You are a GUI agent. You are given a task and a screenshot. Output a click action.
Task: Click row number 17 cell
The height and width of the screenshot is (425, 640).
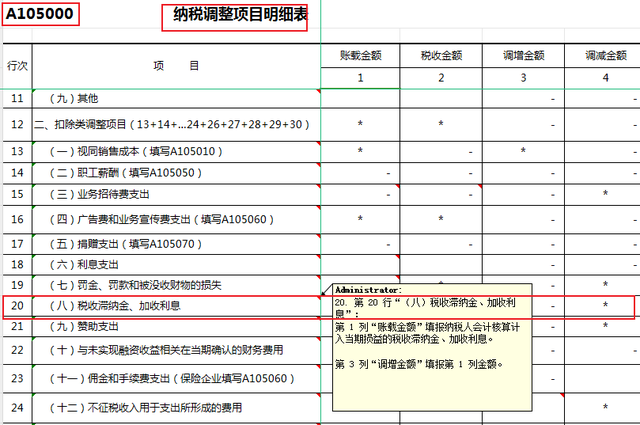(x=17, y=244)
